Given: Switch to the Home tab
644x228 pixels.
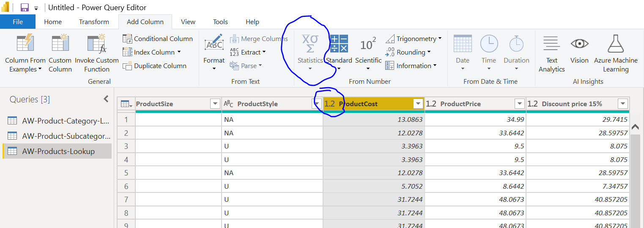Looking at the screenshot, I should point(53,22).
